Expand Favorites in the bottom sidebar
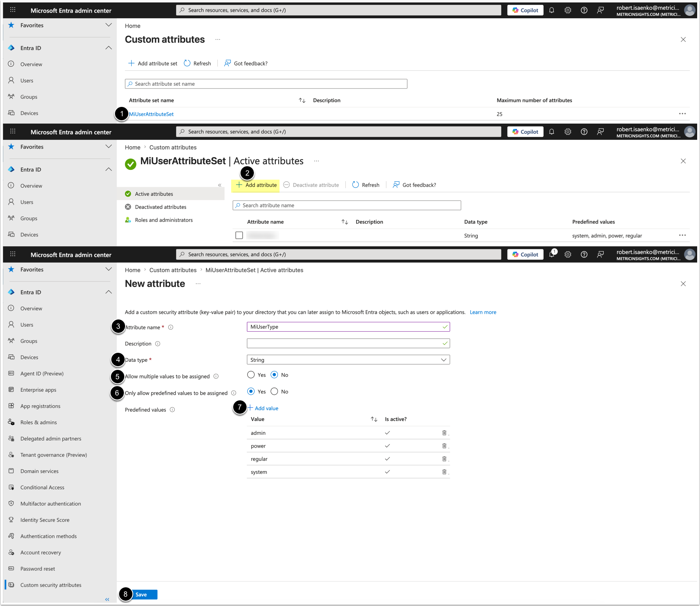This screenshot has height=606, width=700. [108, 269]
